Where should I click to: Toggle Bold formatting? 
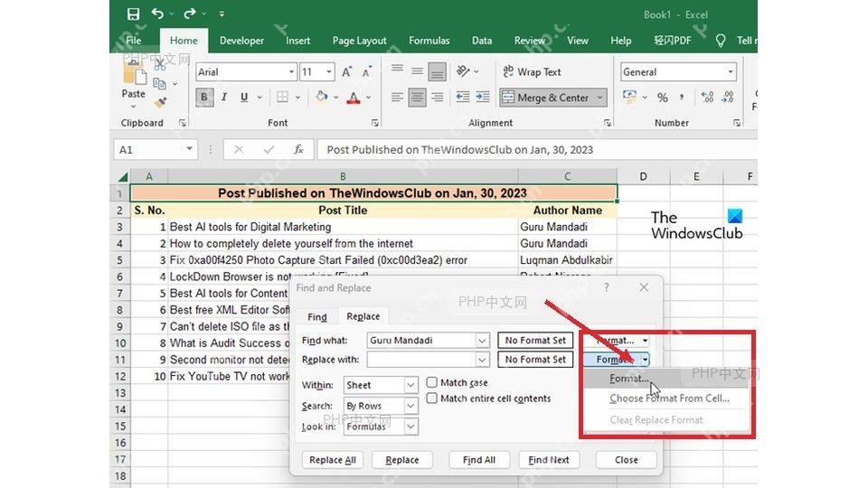(204, 98)
